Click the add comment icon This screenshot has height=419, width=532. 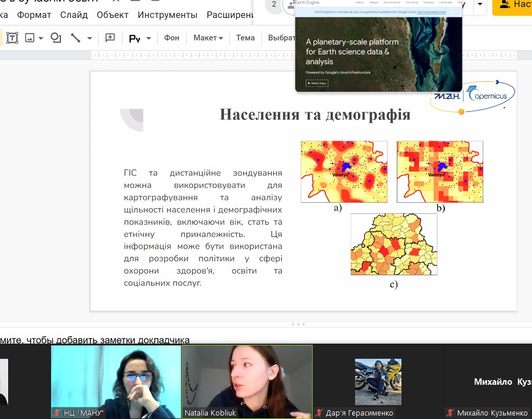(110, 38)
